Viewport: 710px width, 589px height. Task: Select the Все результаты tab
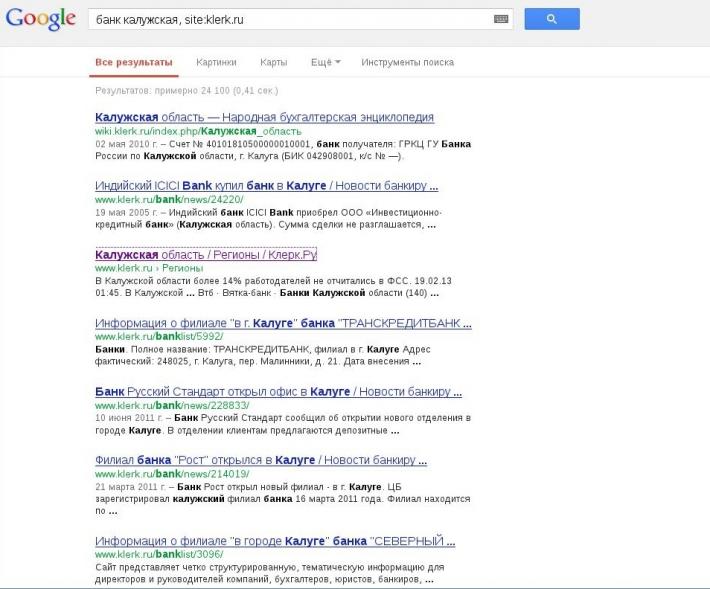coord(134,62)
